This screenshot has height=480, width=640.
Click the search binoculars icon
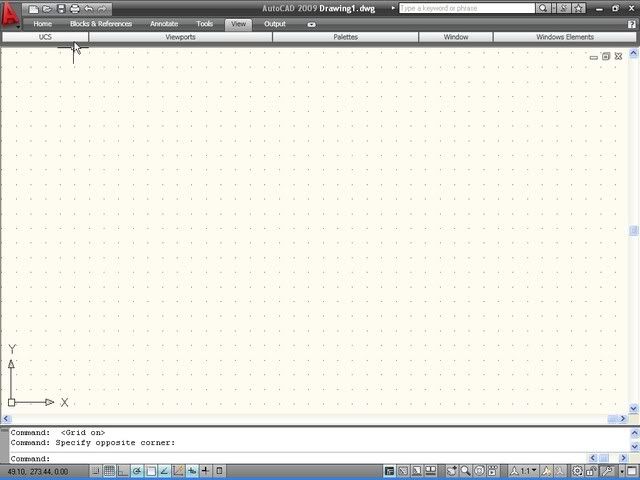click(x=543, y=8)
